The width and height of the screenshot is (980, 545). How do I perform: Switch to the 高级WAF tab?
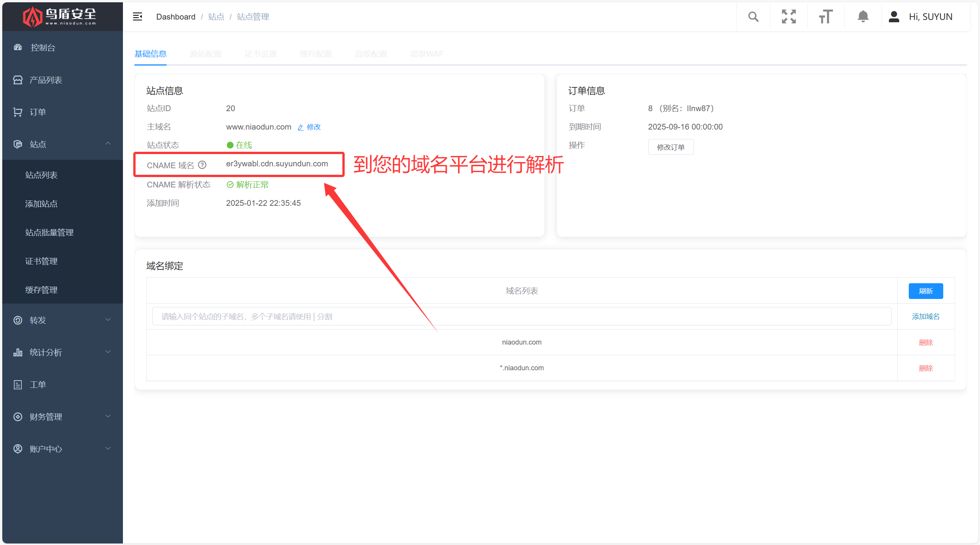427,54
